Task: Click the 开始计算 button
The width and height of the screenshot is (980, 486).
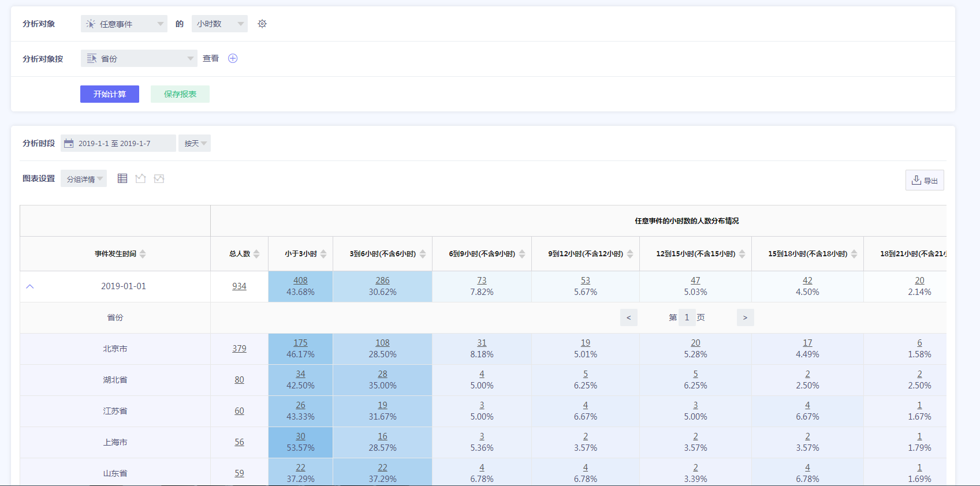Action: tap(110, 94)
